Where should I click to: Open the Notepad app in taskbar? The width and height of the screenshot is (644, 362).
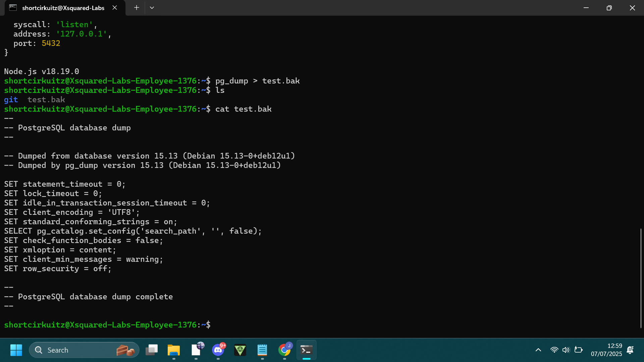point(262,350)
